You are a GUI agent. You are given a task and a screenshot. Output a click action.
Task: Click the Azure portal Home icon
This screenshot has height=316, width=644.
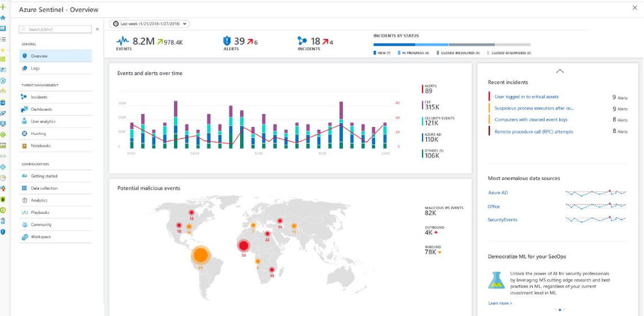pyautogui.click(x=3, y=17)
